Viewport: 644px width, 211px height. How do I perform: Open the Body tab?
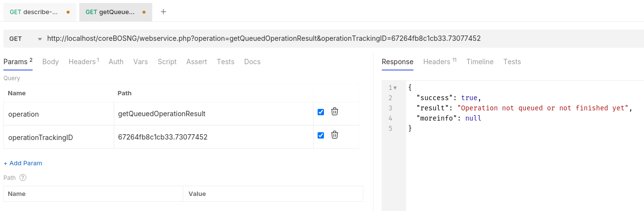51,62
